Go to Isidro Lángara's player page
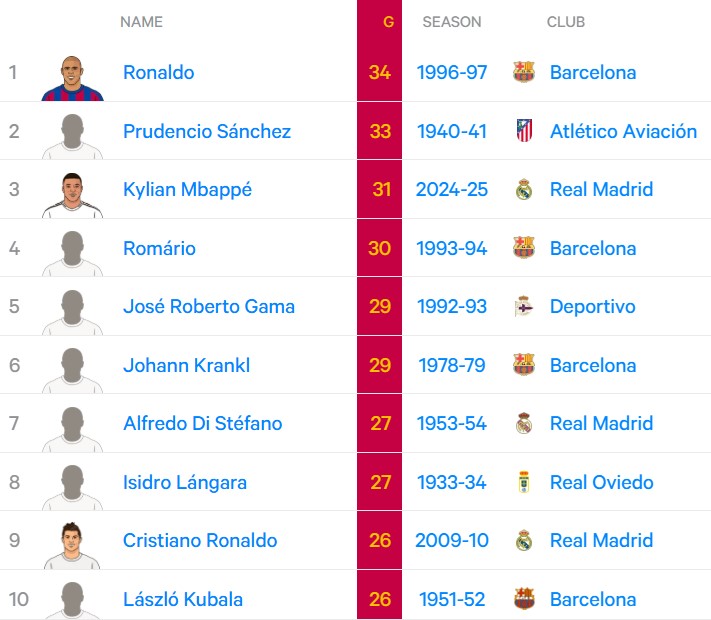Screen dimensions: 711x620 pos(185,482)
